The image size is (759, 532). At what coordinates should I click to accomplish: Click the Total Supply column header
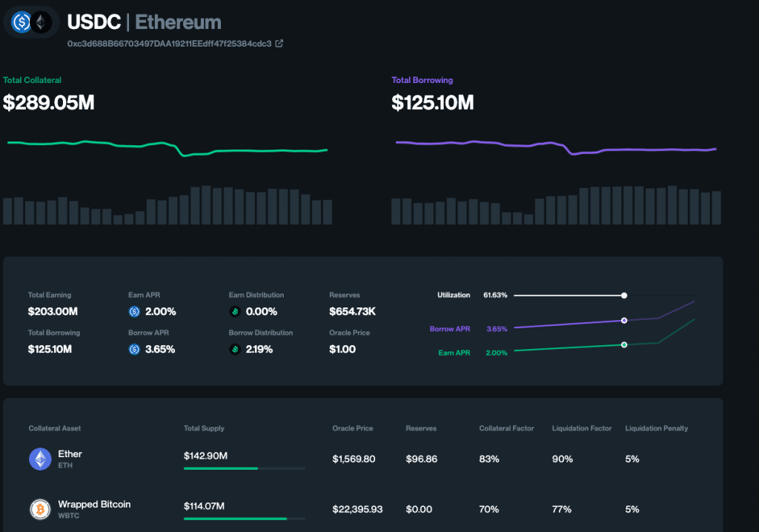click(x=204, y=428)
